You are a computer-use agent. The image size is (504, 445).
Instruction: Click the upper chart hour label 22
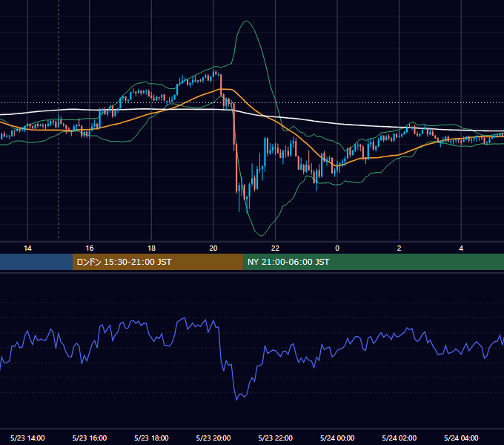point(275,248)
